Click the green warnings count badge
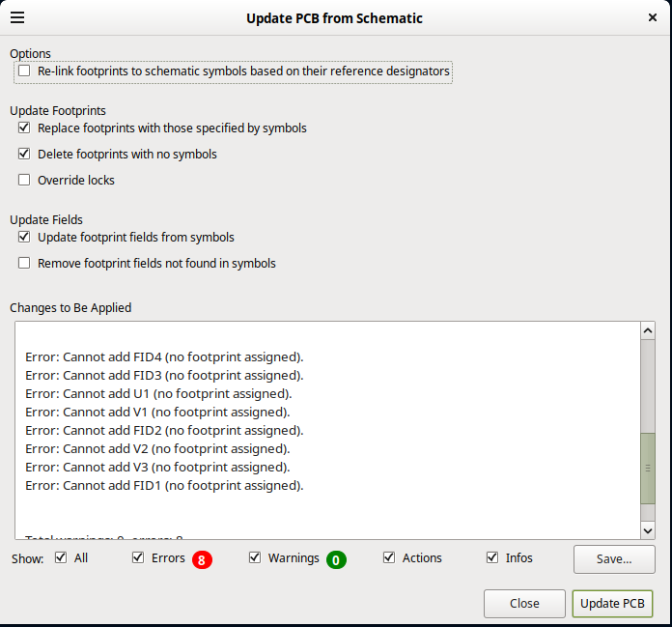The width and height of the screenshot is (672, 627). click(335, 559)
